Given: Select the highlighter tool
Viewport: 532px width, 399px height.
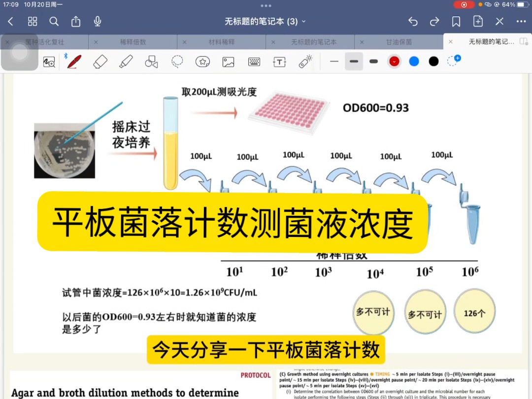Looking at the screenshot, I should pyautogui.click(x=126, y=62).
